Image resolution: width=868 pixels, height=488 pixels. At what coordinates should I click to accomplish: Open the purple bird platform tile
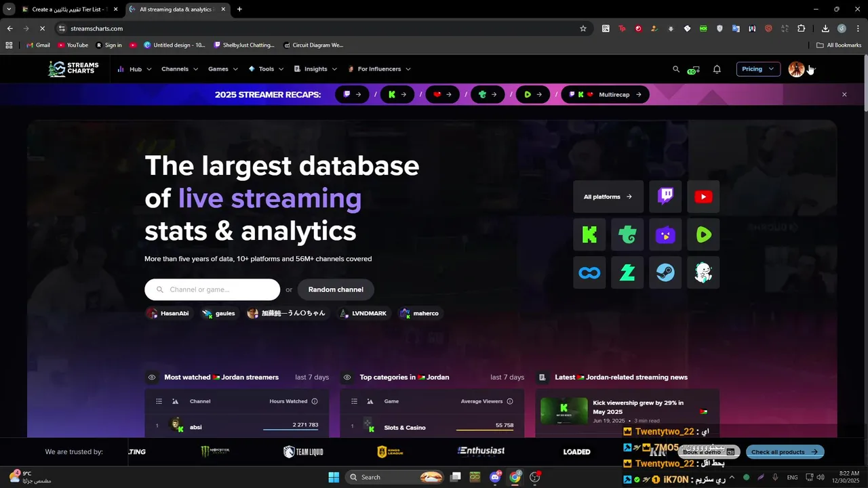665,235
